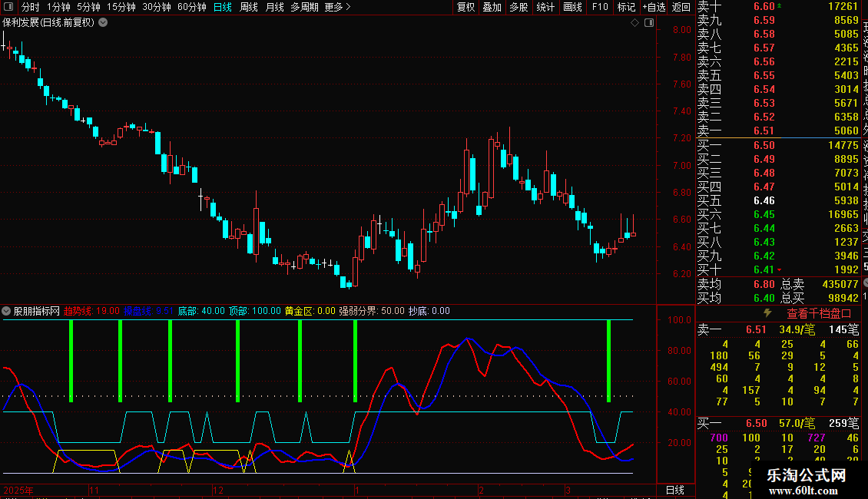
Task: Click the 日线 label below price axis
Action: pos(674,490)
